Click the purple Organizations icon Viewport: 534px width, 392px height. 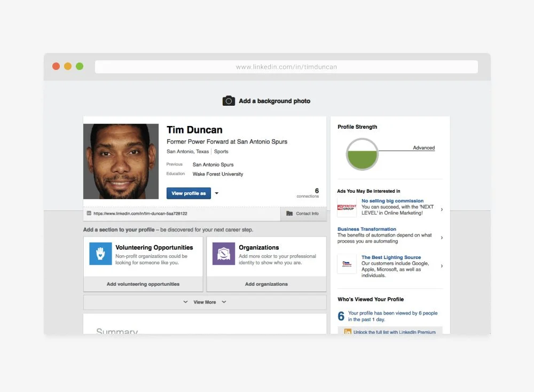coord(224,253)
